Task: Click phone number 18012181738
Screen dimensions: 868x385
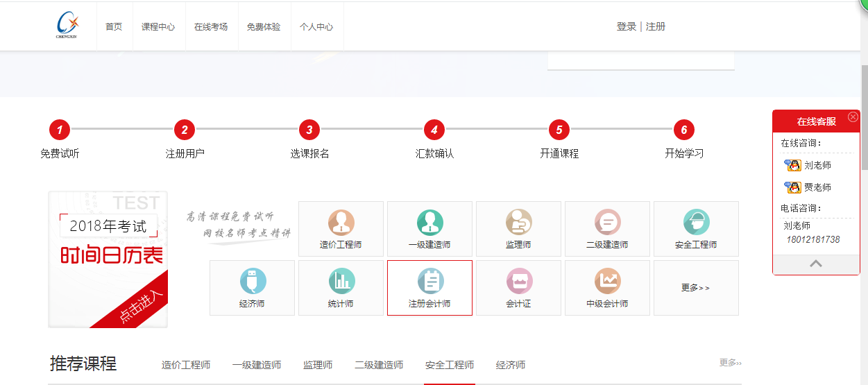Action: [812, 239]
